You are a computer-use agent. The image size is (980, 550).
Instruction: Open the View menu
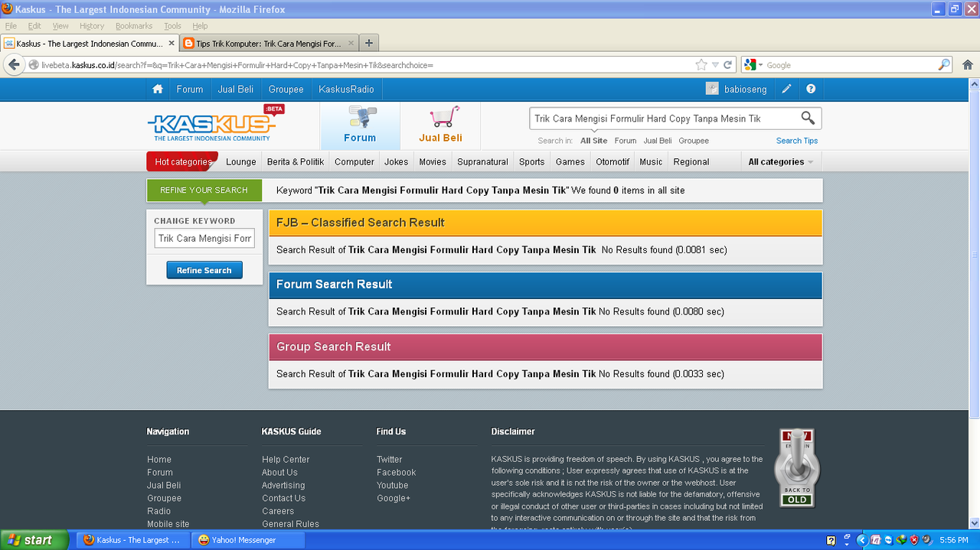(x=60, y=26)
